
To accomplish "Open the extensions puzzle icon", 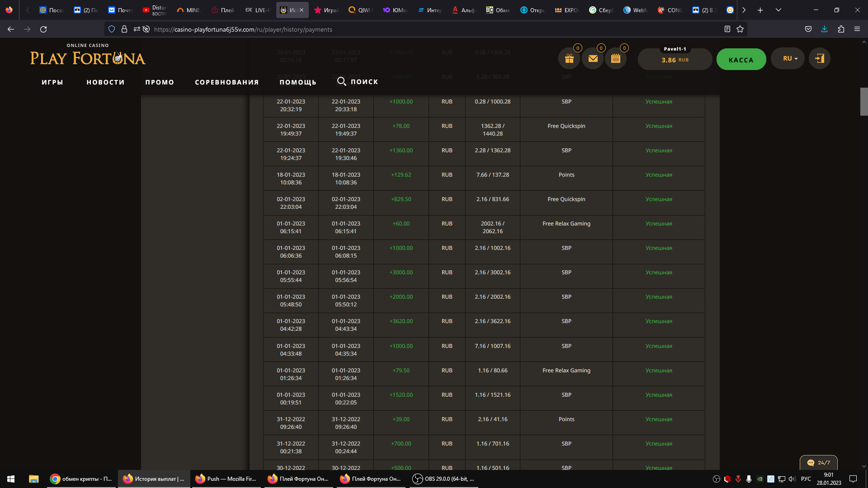I will click(x=841, y=29).
